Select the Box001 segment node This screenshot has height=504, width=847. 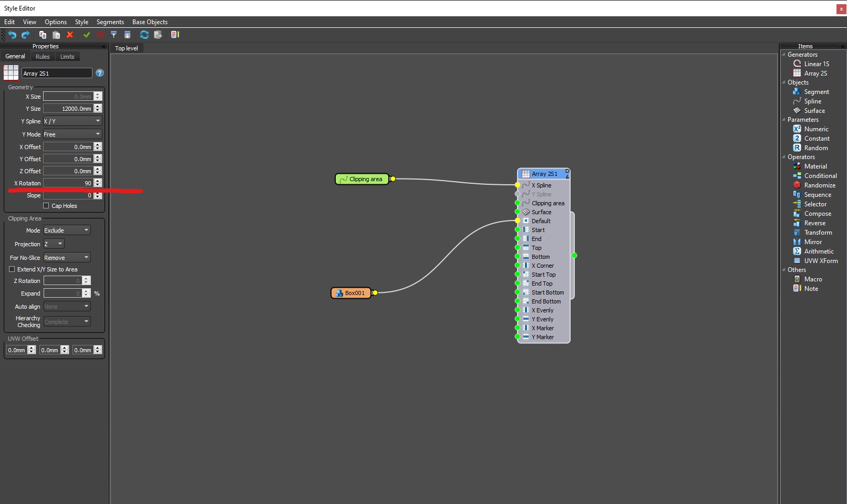[351, 293]
